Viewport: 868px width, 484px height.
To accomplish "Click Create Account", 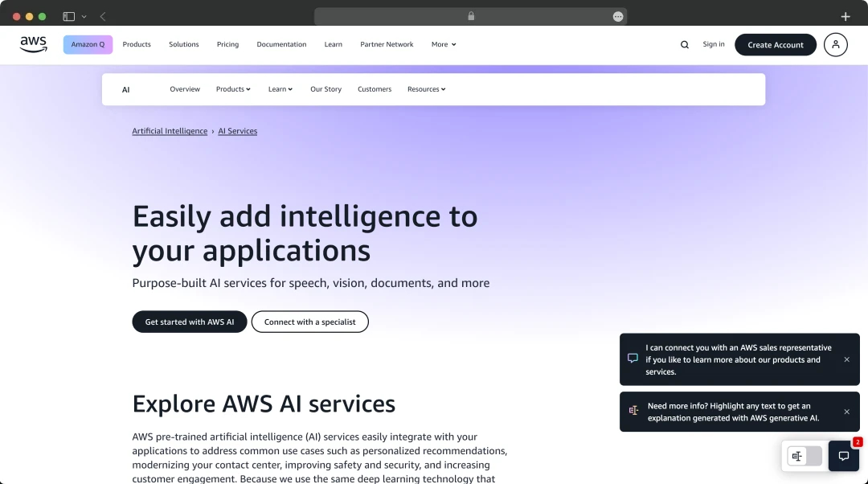I will pos(775,44).
